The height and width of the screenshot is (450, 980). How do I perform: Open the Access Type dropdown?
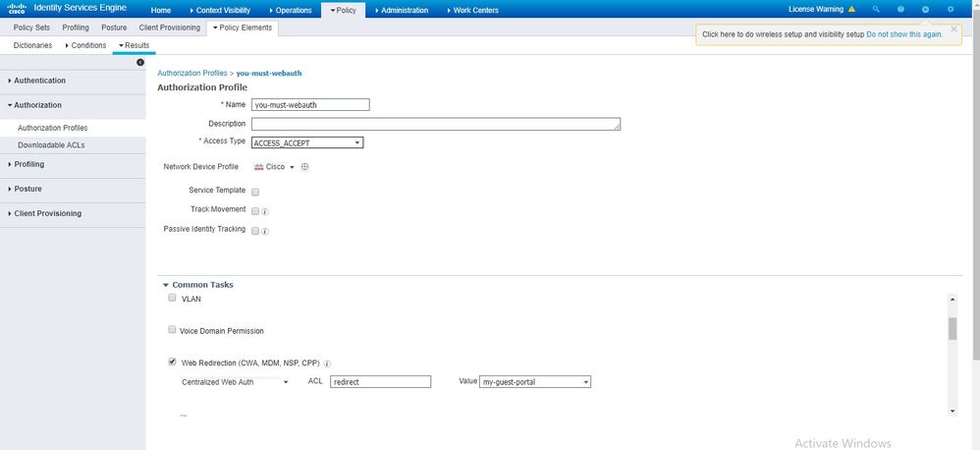307,143
